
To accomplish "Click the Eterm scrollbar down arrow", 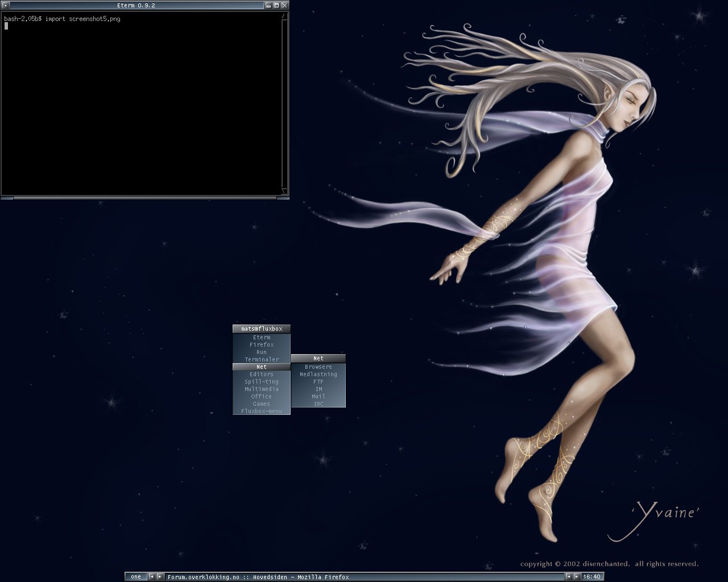I will point(284,192).
